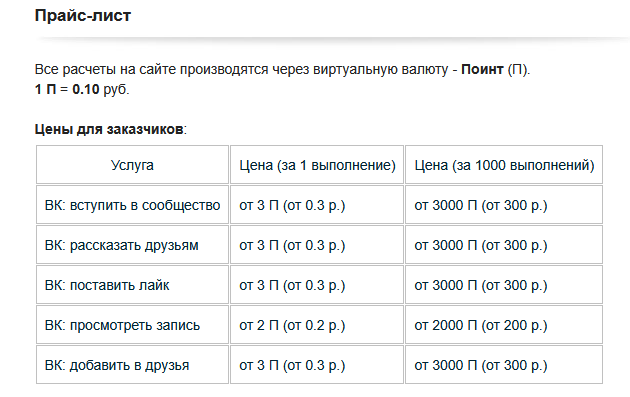Select the 'ВК: рассказать друзьям' cell
Screen dimensions: 630x397
click(132, 245)
